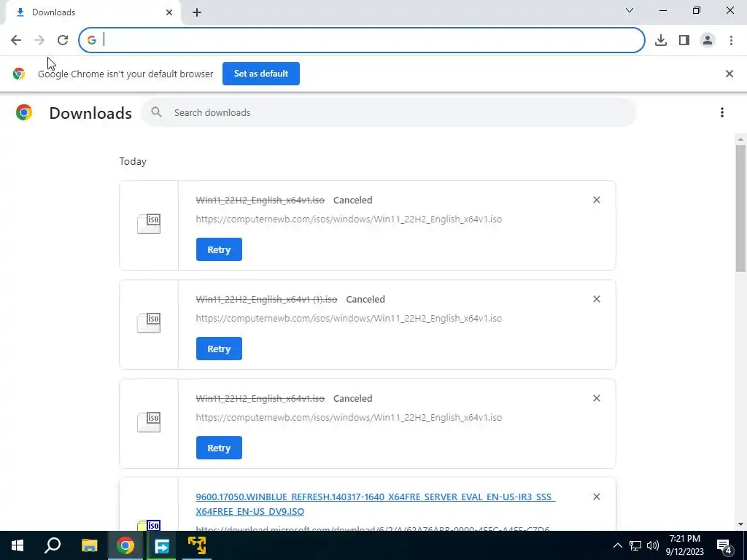Open the 9600.17050.WINBLUE_REFRESH ISO file link
The image size is (747, 560).
click(376, 504)
